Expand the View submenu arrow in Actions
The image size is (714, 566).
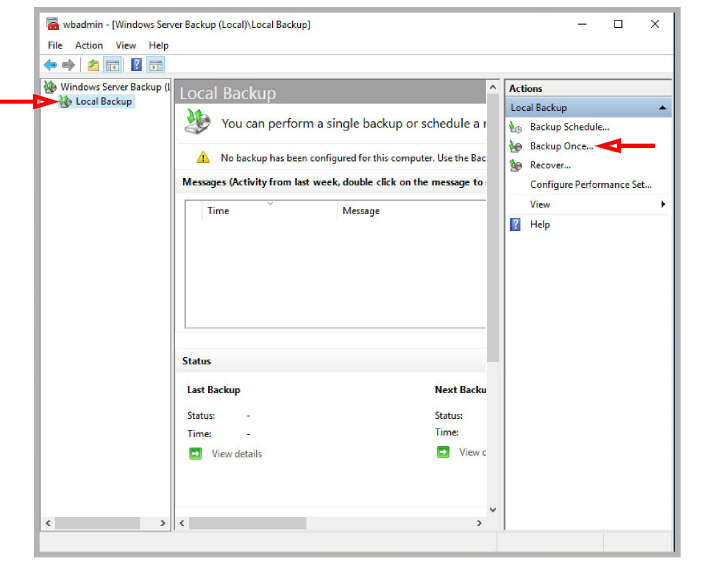pyautogui.click(x=663, y=204)
